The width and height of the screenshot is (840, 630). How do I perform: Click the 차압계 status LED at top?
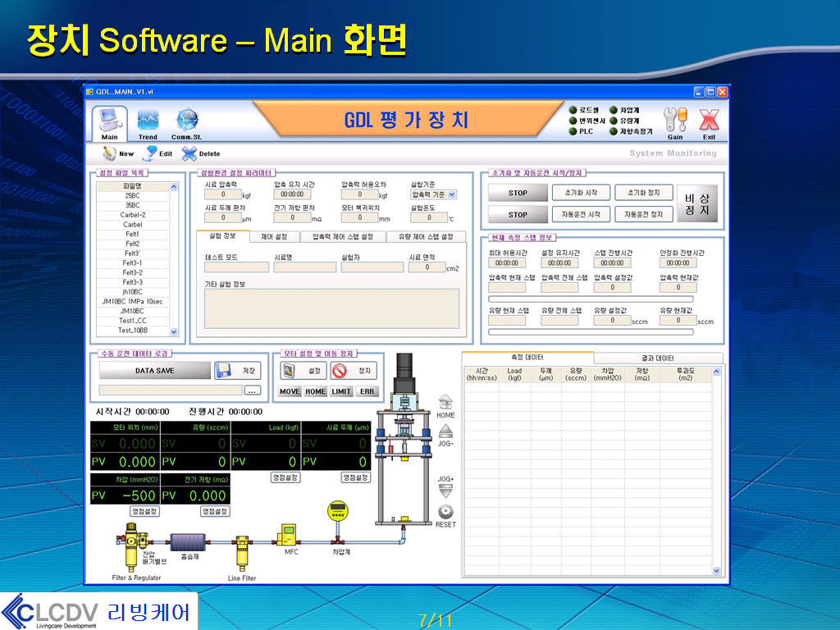[x=614, y=110]
